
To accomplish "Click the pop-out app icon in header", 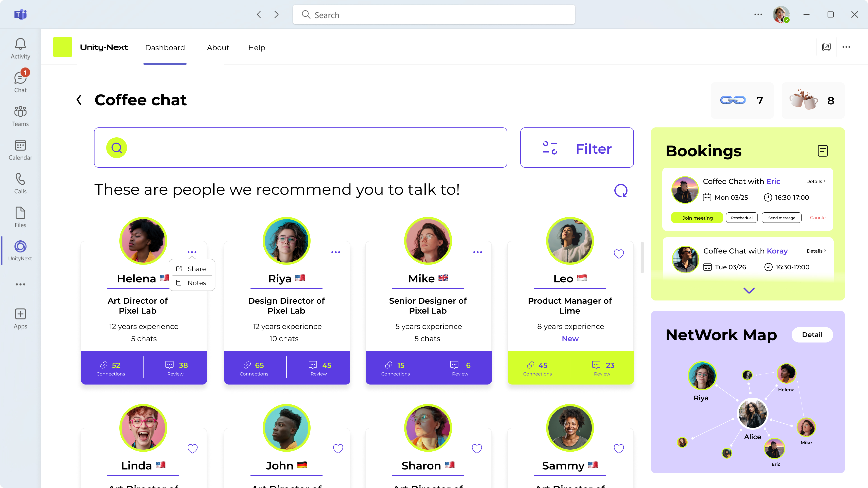I will coord(826,47).
